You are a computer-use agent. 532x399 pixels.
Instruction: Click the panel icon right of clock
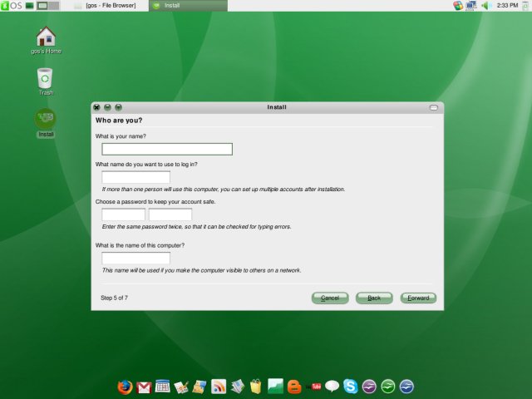pos(526,6)
